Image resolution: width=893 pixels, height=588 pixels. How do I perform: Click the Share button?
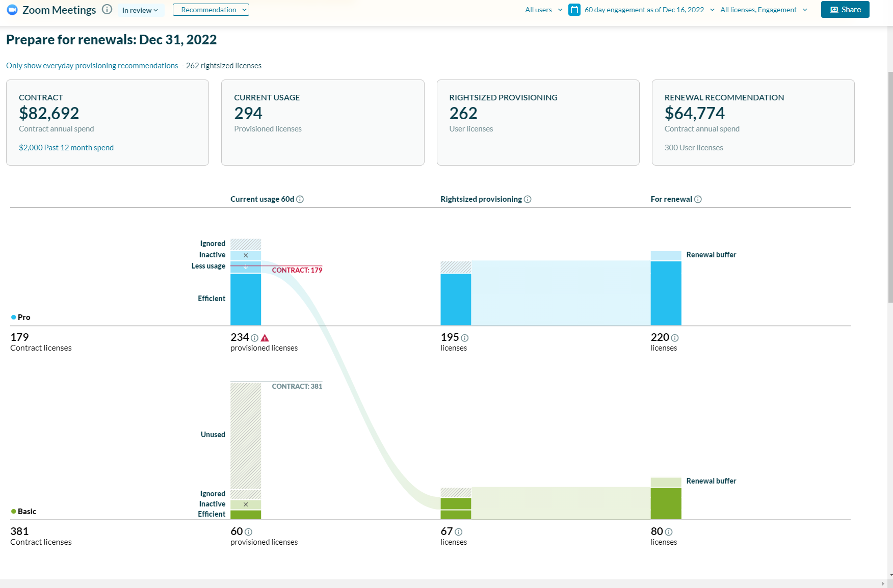click(x=845, y=10)
